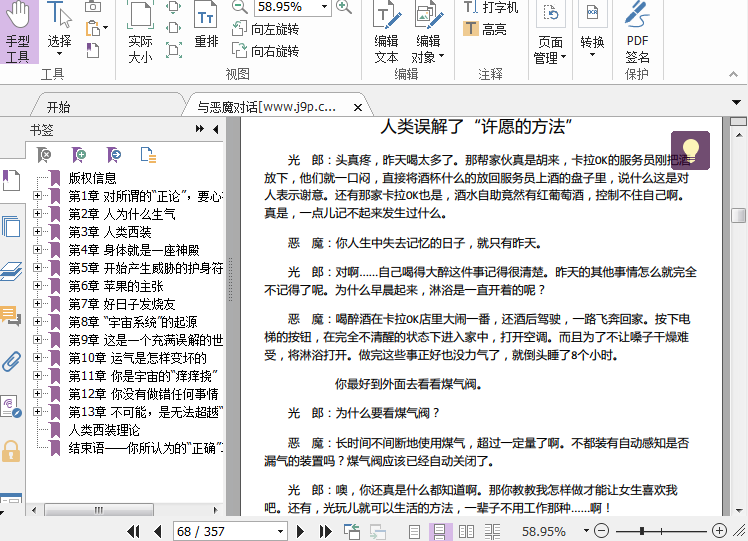Rotate the view right (向右旋转)
Viewport: 748px width, 541px height.
(266, 51)
